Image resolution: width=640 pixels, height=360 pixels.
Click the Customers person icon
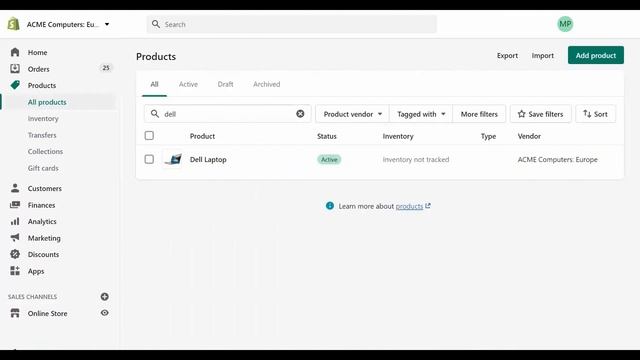point(15,188)
